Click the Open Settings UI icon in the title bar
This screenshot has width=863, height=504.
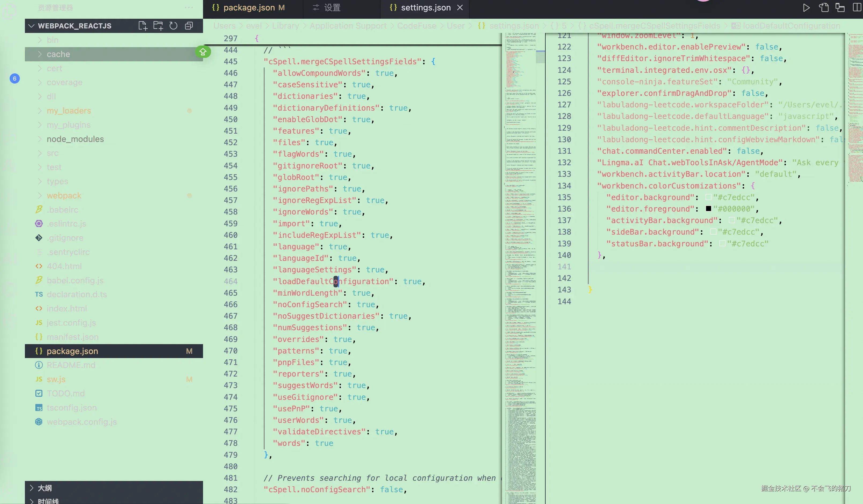point(823,7)
